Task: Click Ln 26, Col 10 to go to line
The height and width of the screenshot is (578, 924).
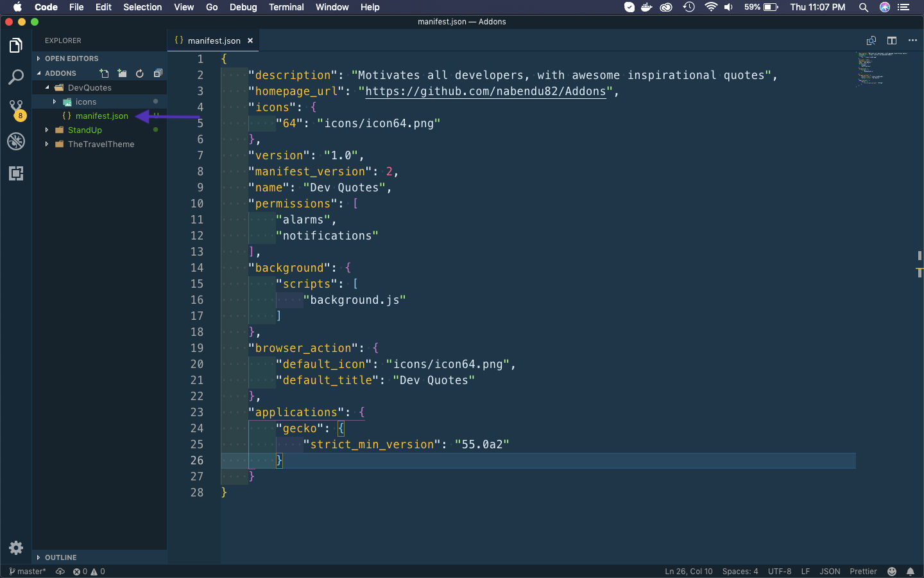Action: [689, 572]
